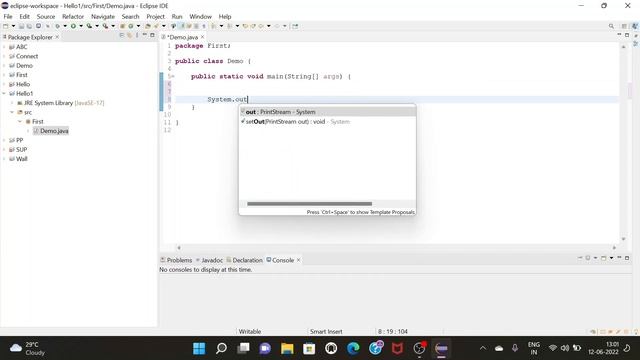The width and height of the screenshot is (640, 360).
Task: Select the setOut(PrintStream out) proposal
Action: [327, 122]
